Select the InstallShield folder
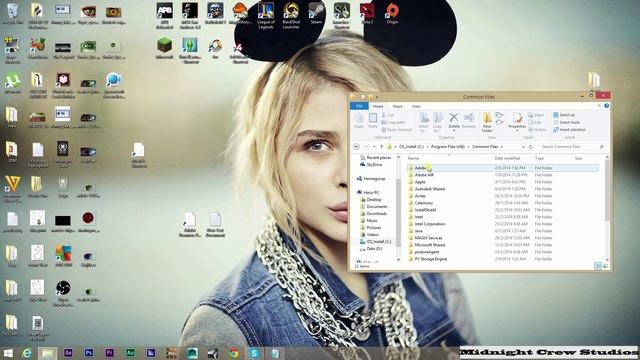The width and height of the screenshot is (640, 360). point(425,210)
